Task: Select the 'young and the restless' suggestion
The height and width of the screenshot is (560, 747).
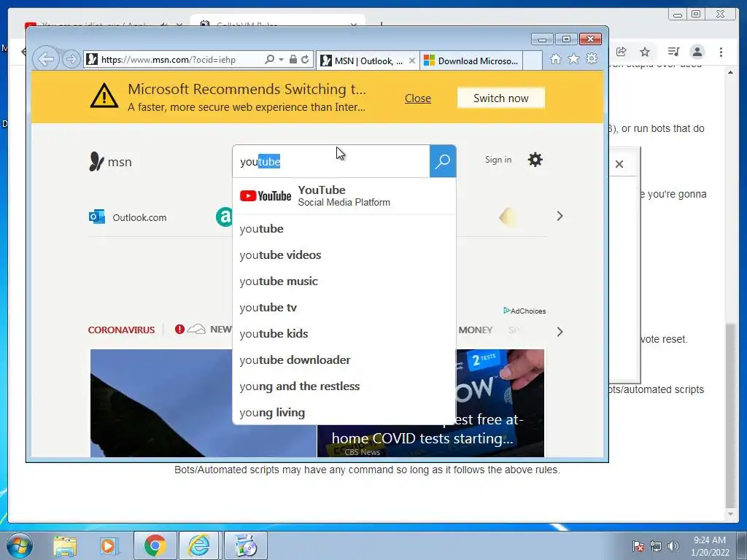Action: pyautogui.click(x=344, y=386)
